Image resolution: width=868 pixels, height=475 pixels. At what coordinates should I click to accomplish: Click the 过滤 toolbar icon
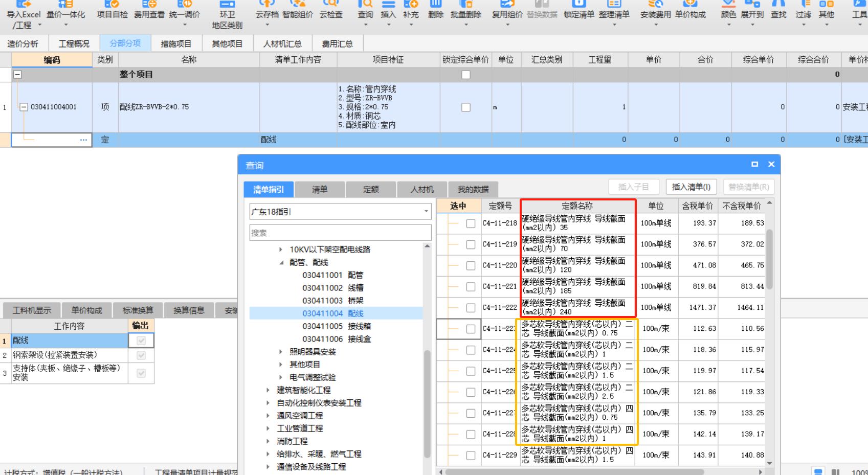tap(803, 12)
